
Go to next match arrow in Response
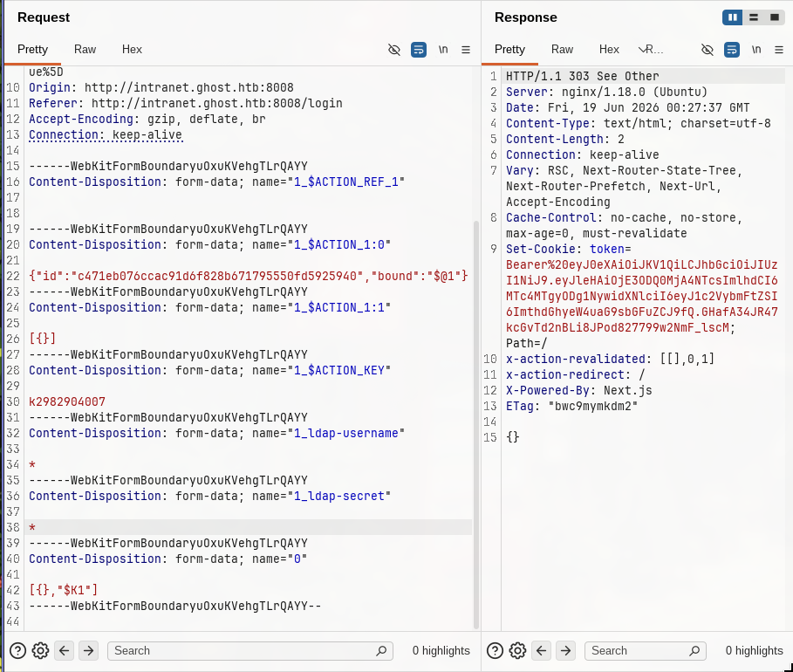(x=565, y=651)
